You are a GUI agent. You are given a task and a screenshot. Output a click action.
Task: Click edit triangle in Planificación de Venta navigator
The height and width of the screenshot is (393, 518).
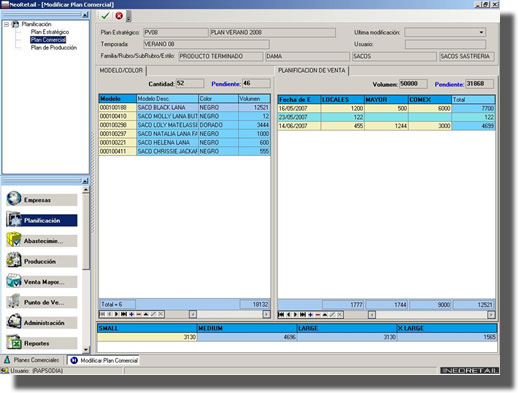(x=325, y=315)
